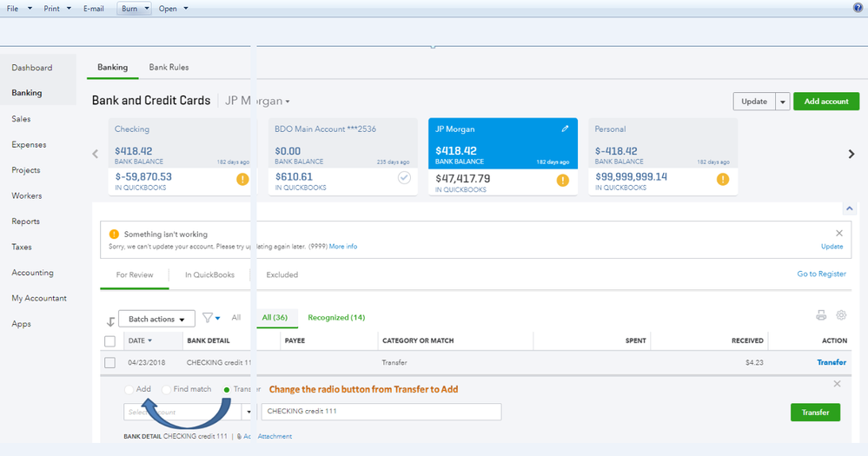Click the Attachment link
The image size is (868, 456).
[x=275, y=436]
